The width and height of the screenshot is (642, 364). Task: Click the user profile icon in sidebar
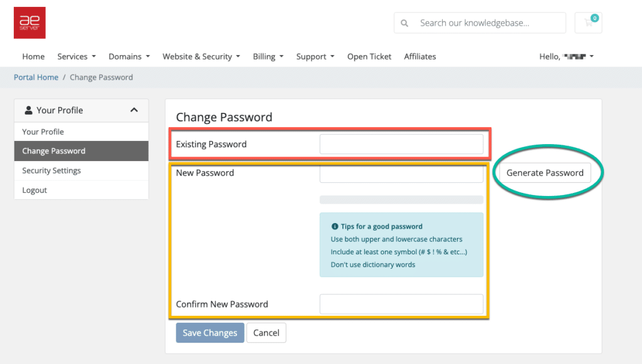[x=28, y=110]
